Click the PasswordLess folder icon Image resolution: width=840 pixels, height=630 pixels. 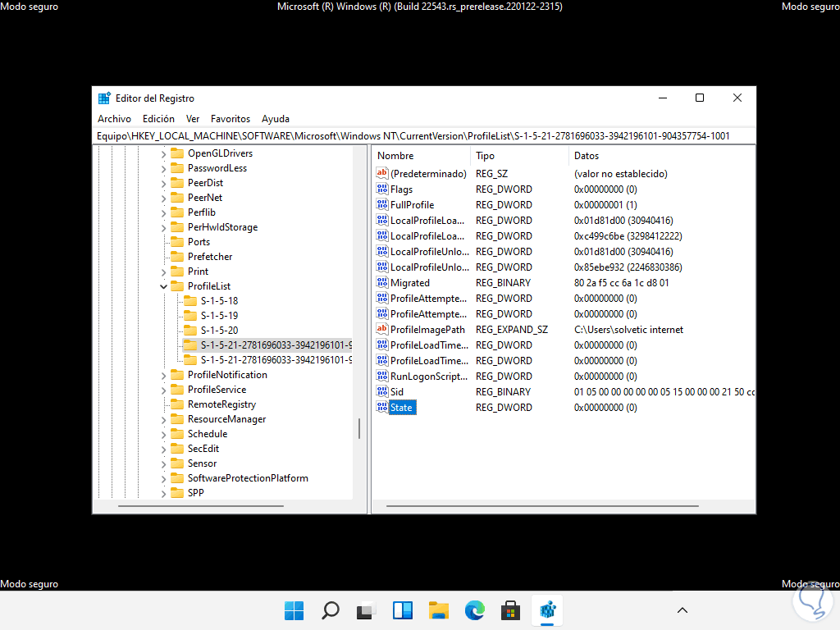tap(177, 167)
